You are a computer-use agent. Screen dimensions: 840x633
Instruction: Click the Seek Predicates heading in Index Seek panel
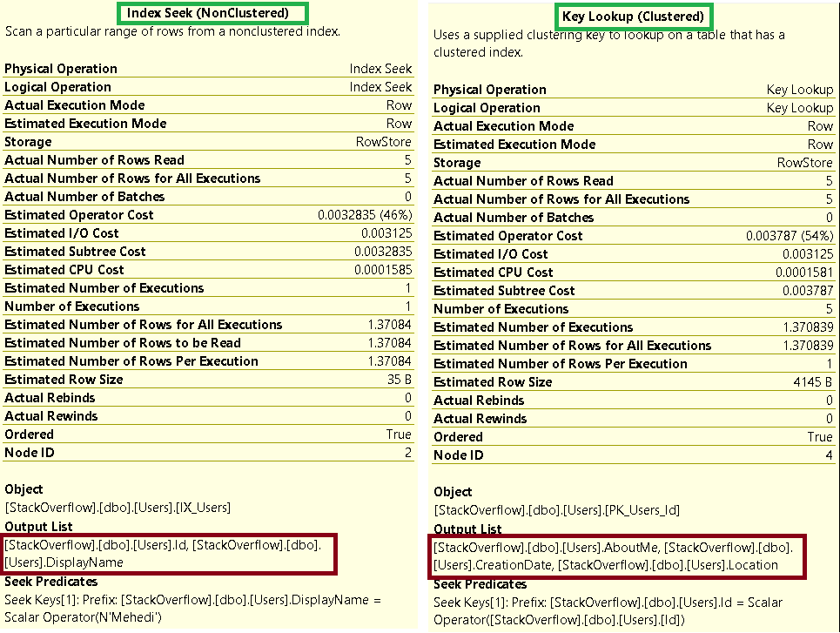(x=51, y=582)
